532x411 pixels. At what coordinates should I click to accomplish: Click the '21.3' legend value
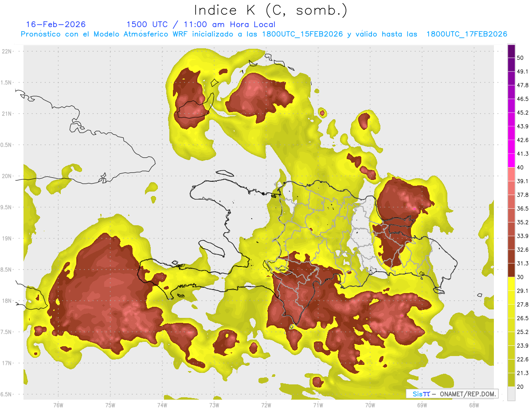pos(523,373)
